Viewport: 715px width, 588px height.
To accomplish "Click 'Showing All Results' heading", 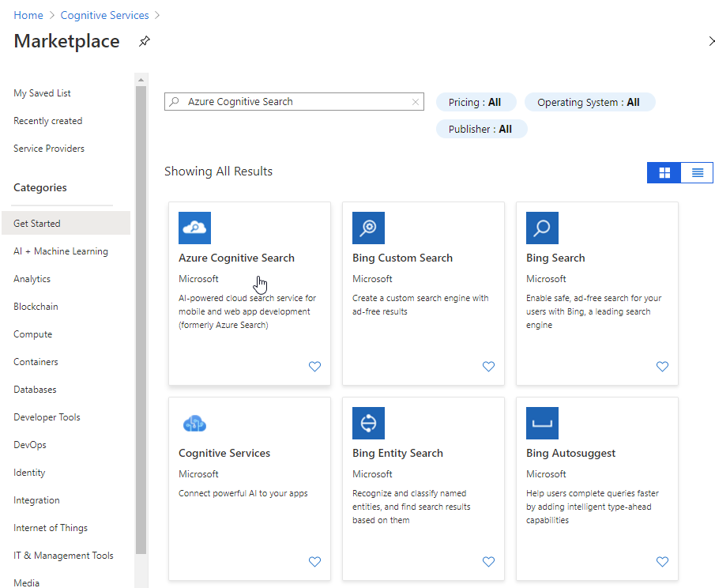I will pyautogui.click(x=218, y=171).
